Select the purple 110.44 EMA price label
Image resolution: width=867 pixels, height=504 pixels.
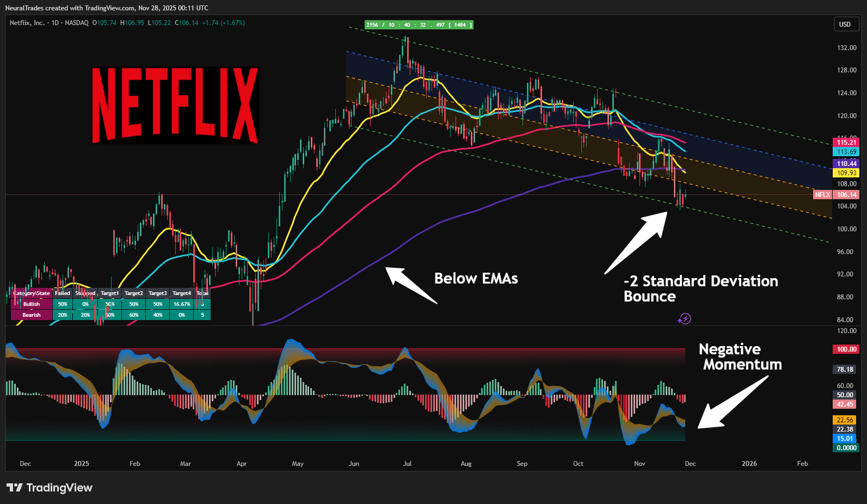pyautogui.click(x=846, y=164)
